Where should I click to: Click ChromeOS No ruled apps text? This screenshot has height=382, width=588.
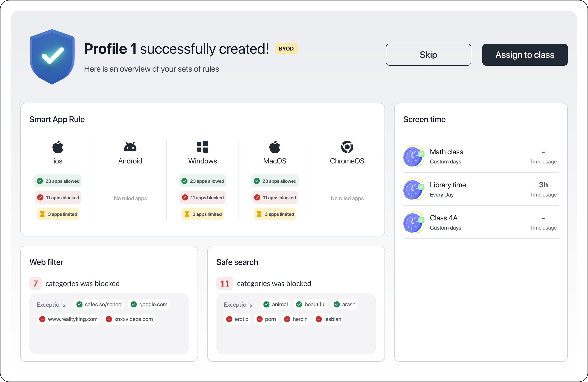pos(347,198)
